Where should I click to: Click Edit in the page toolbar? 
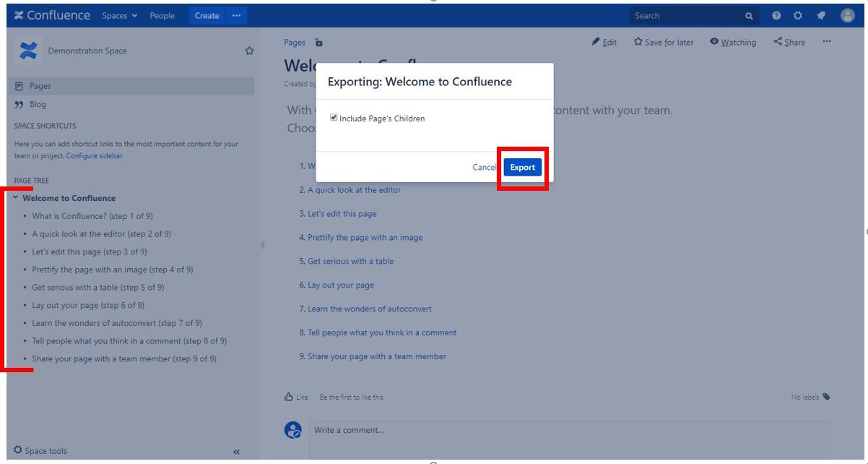point(604,43)
